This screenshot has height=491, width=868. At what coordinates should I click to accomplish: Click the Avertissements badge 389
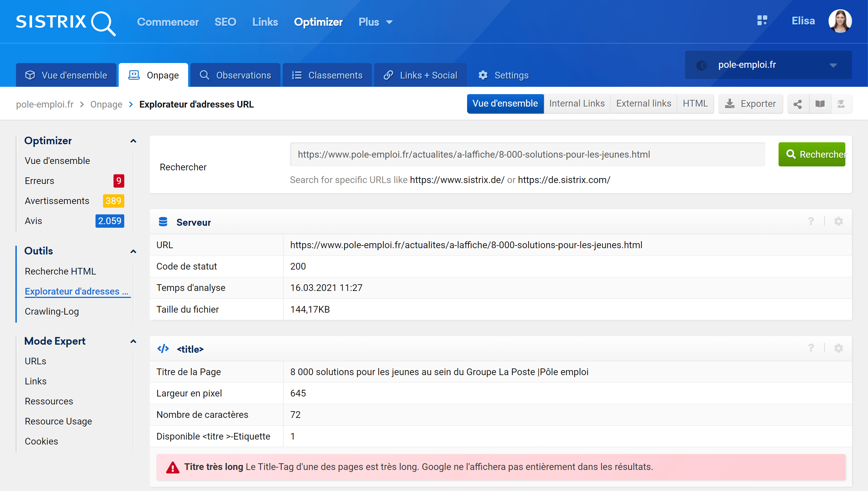click(113, 201)
